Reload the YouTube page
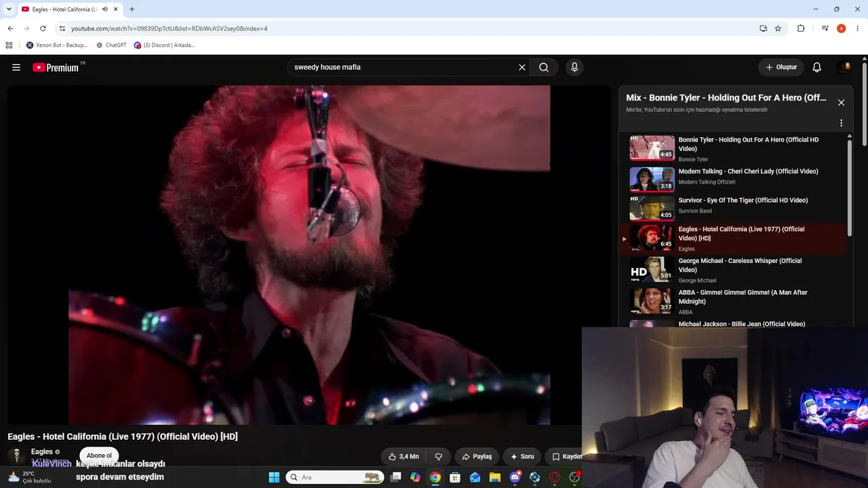868x488 pixels. coord(43,28)
